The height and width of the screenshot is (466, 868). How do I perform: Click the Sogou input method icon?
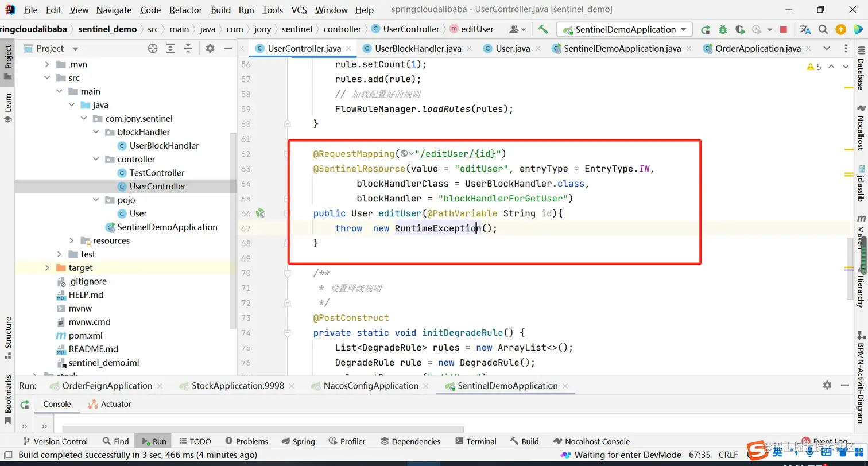click(x=756, y=451)
